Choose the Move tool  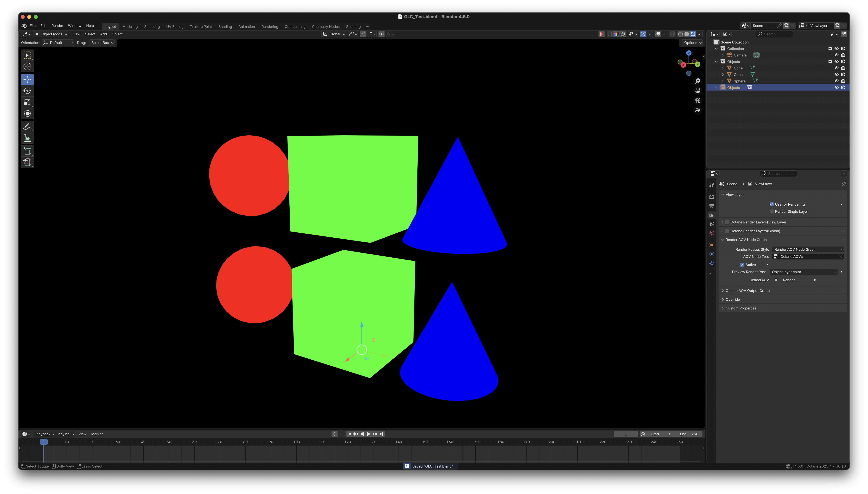27,79
